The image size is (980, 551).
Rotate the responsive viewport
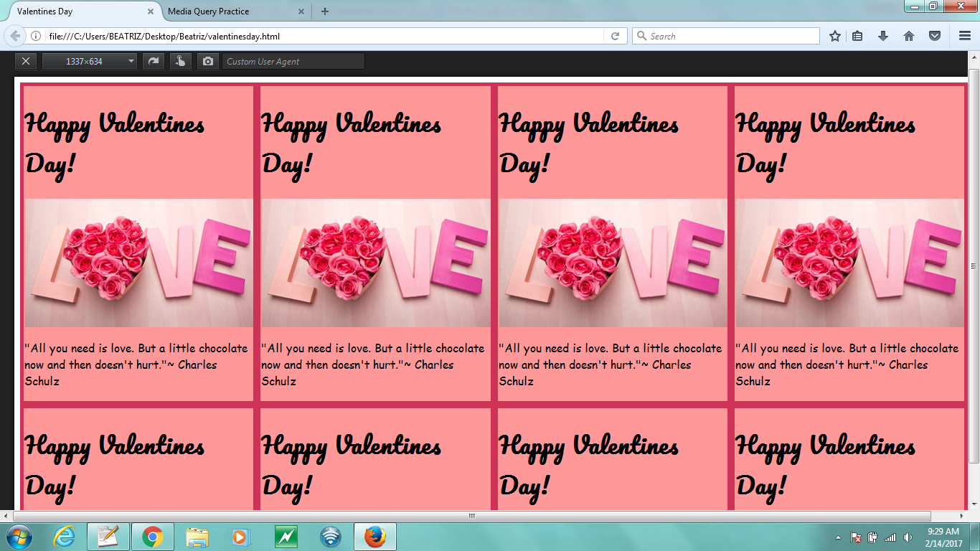tap(153, 62)
